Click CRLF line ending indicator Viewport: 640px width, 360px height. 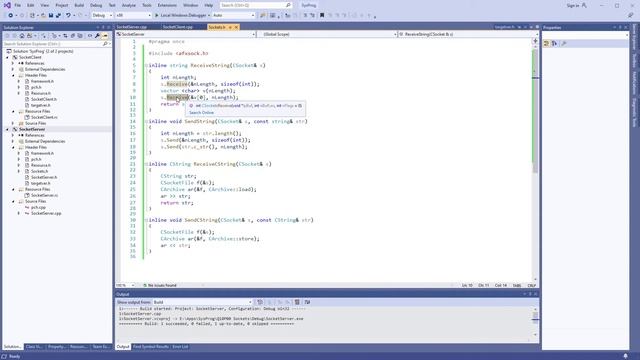531,285
